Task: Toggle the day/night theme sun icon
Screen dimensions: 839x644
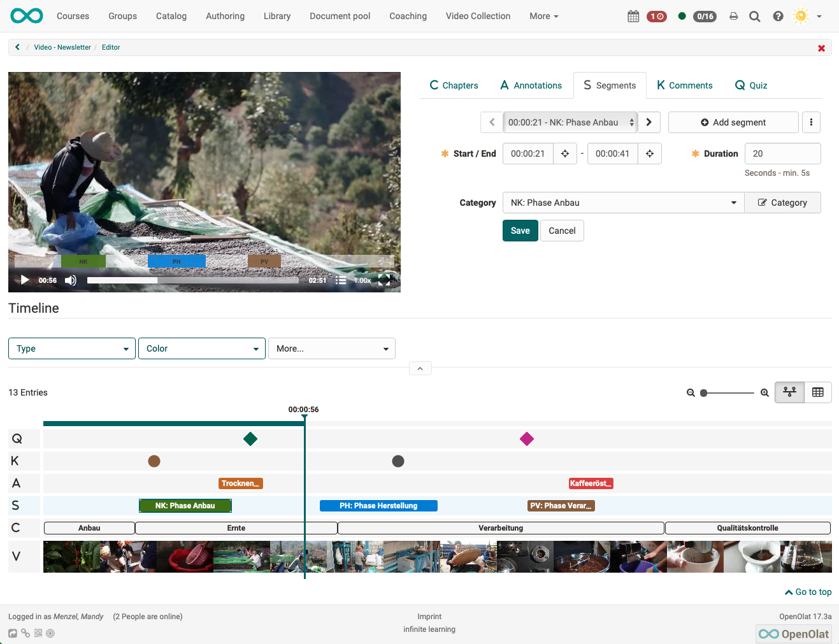Action: click(800, 16)
